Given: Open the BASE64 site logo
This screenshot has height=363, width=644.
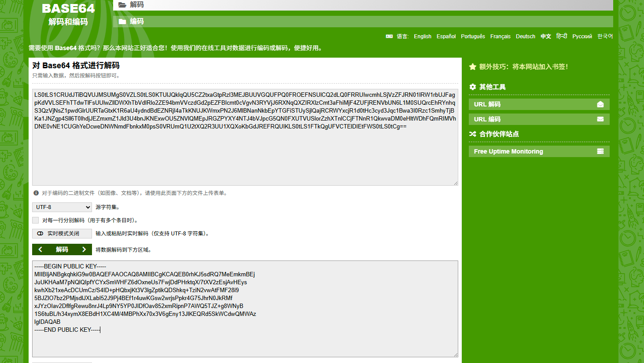Looking at the screenshot, I should (x=68, y=15).
